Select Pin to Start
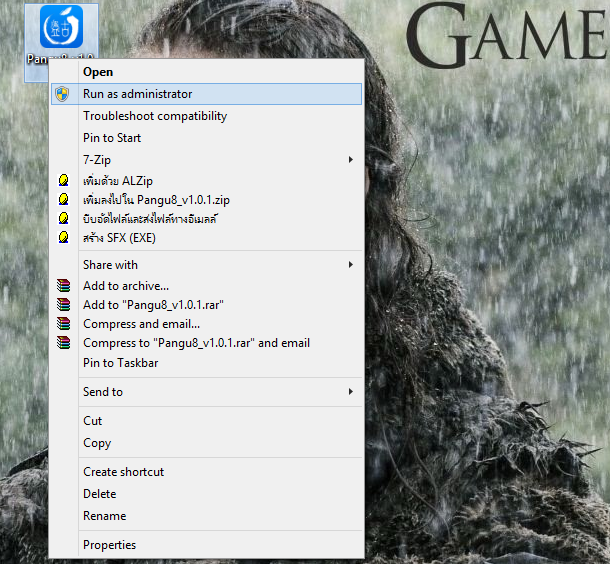The width and height of the screenshot is (610, 564). pyautogui.click(x=207, y=138)
